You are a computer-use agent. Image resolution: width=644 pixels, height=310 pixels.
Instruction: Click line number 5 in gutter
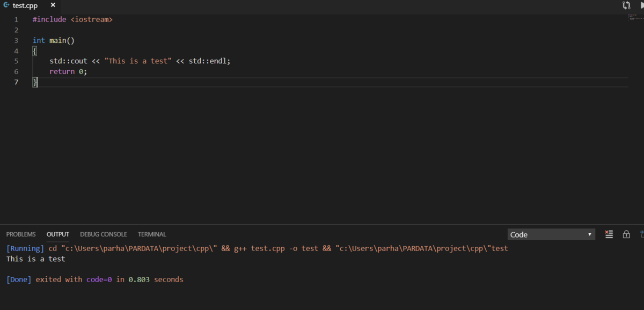click(16, 61)
